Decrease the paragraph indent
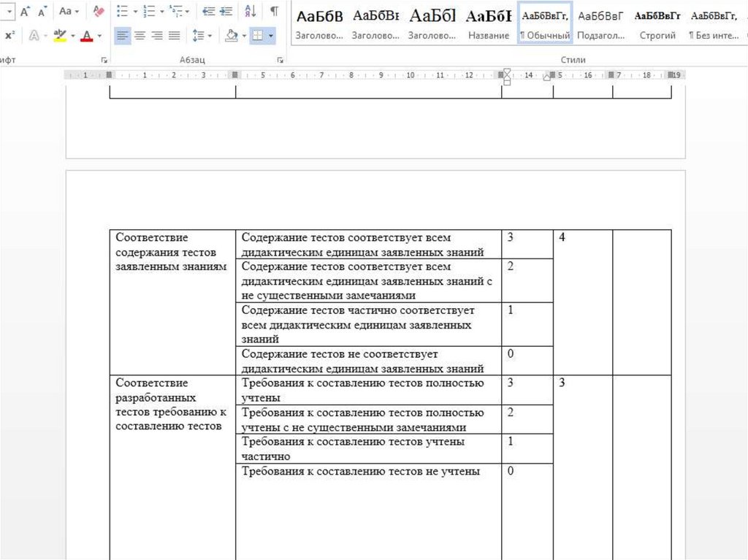 (x=208, y=11)
